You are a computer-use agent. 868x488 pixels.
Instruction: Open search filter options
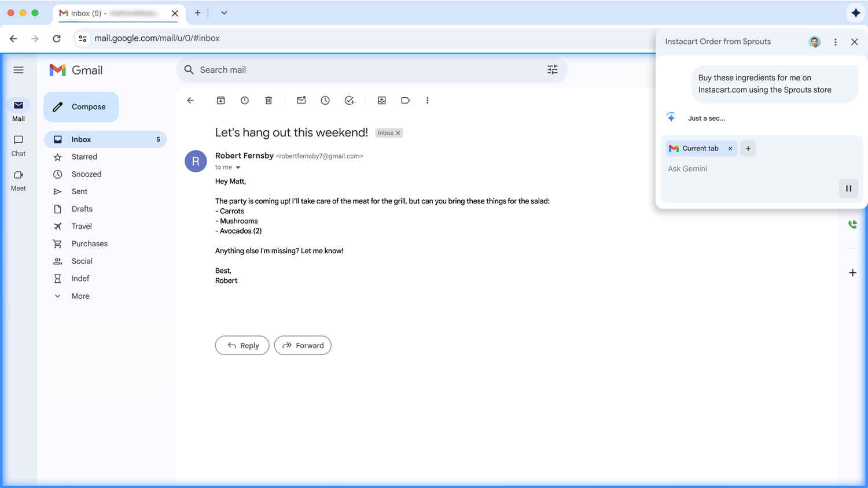click(x=552, y=70)
